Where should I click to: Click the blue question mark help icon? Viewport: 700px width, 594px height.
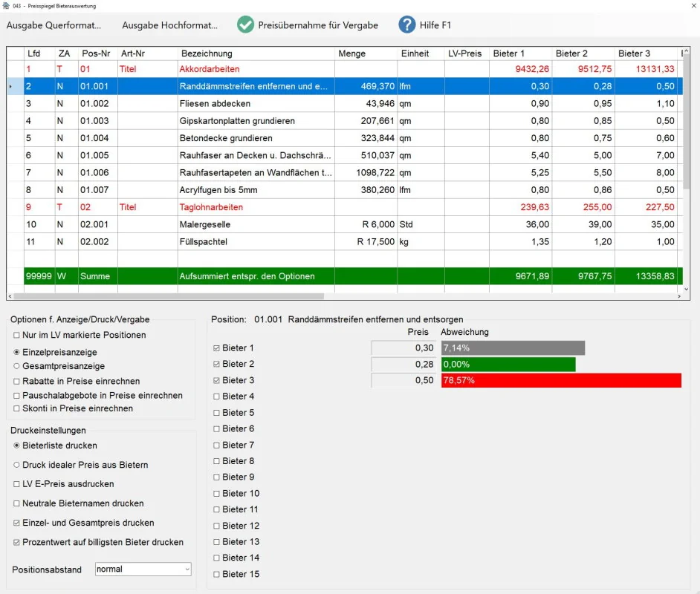tap(406, 25)
